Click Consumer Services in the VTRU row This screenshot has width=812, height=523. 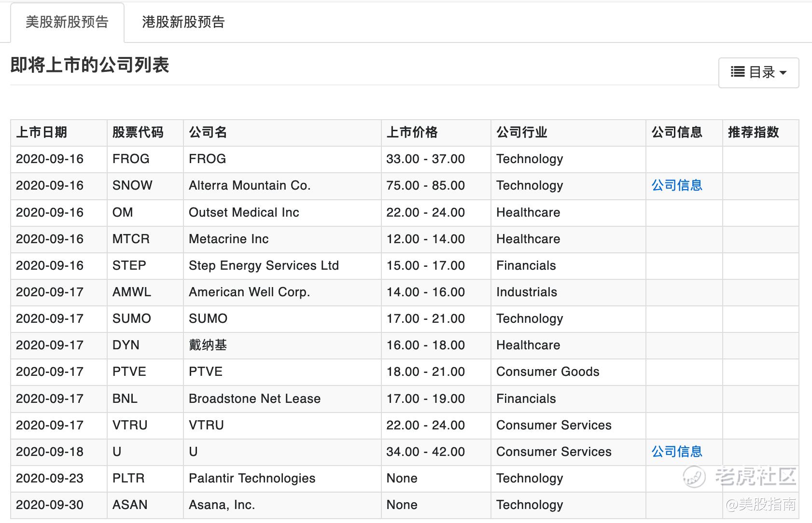coord(554,425)
